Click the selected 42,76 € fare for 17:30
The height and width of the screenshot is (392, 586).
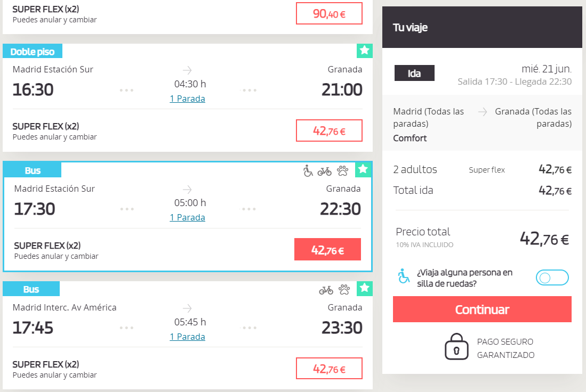click(327, 249)
